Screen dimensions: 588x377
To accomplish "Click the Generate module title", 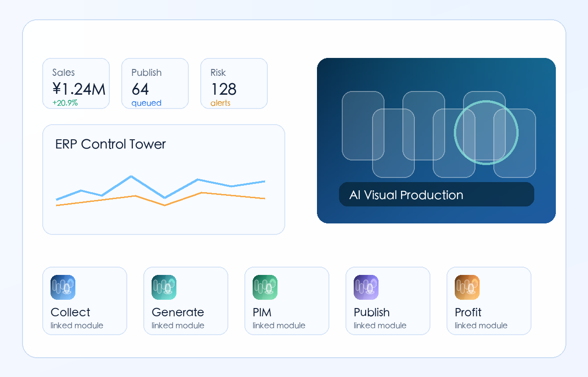I will coord(178,312).
